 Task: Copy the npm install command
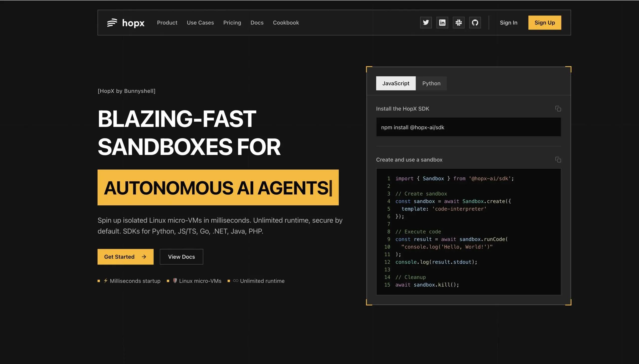pos(558,109)
